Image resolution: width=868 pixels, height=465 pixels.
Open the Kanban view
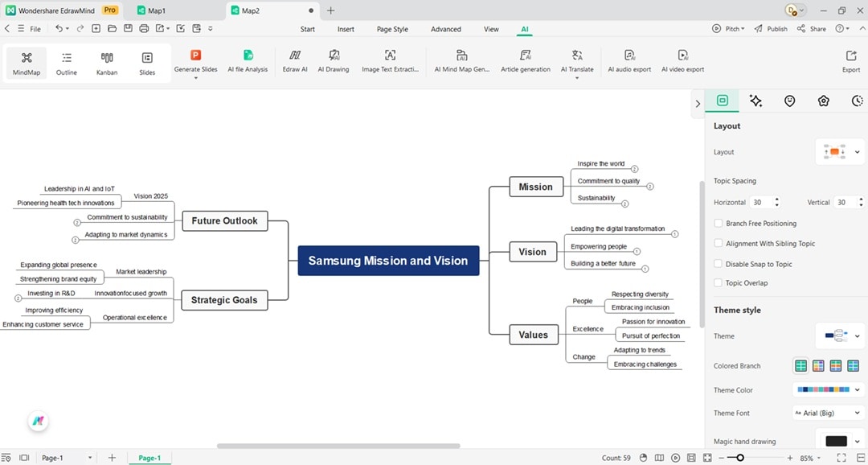point(107,62)
